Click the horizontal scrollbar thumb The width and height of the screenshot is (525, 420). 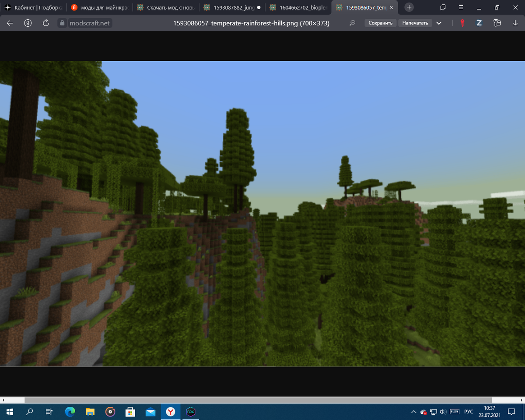[258, 400]
